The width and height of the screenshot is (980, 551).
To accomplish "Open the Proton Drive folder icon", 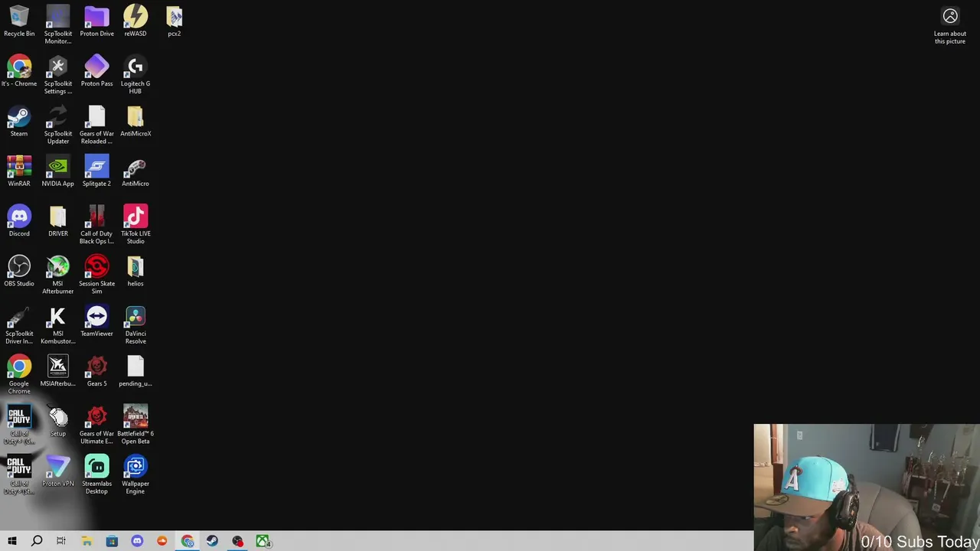I will coord(96,21).
